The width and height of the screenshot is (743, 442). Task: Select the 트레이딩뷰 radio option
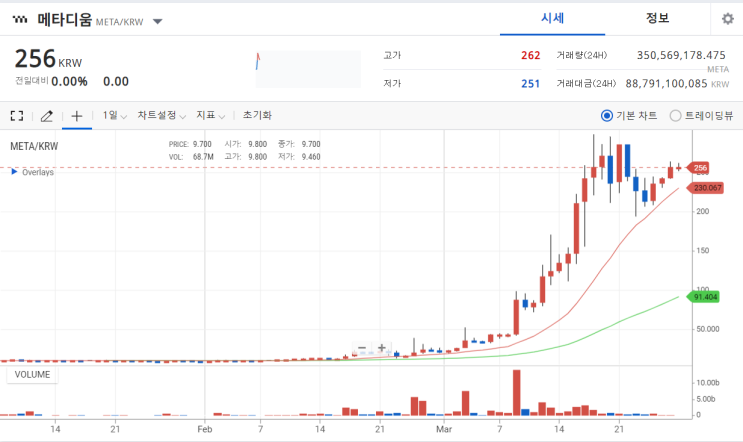click(675, 116)
